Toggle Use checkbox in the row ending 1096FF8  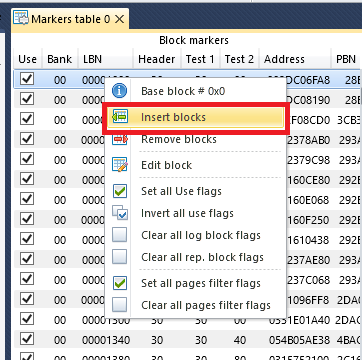27,299
